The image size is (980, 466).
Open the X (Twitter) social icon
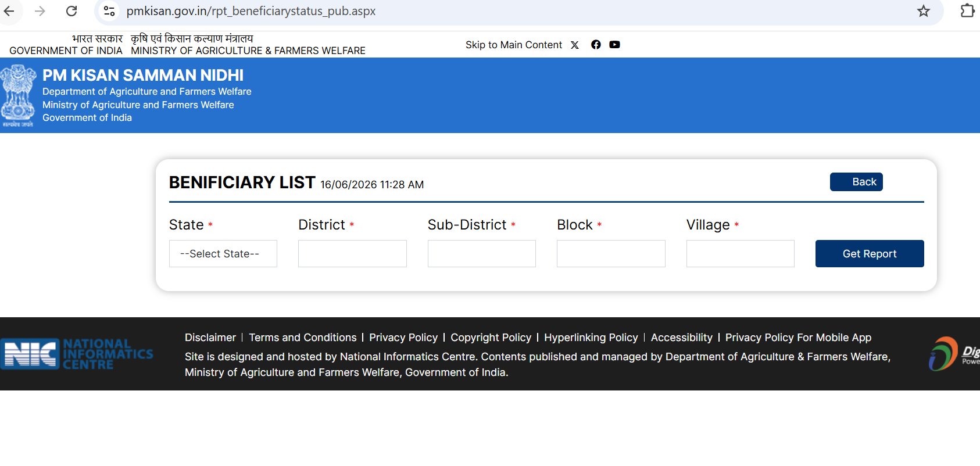point(575,45)
